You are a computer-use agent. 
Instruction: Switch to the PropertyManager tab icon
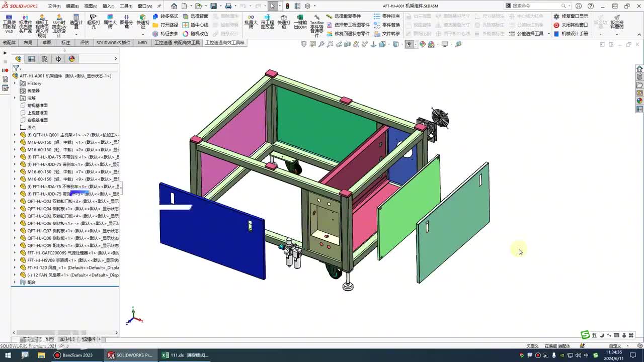(31, 59)
